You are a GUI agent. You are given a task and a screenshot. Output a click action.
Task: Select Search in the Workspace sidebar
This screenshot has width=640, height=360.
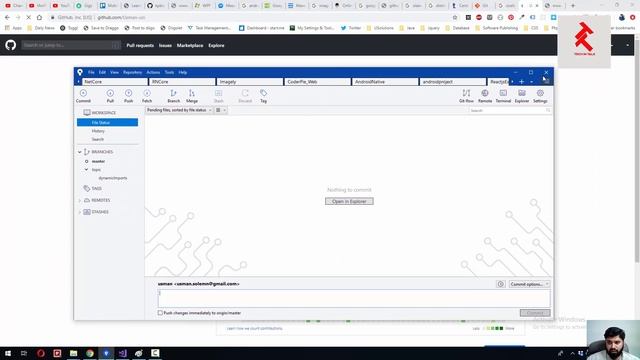tap(98, 139)
